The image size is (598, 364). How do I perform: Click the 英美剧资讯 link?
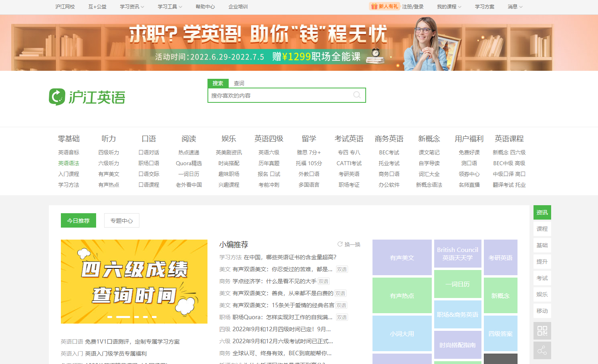tap(229, 152)
